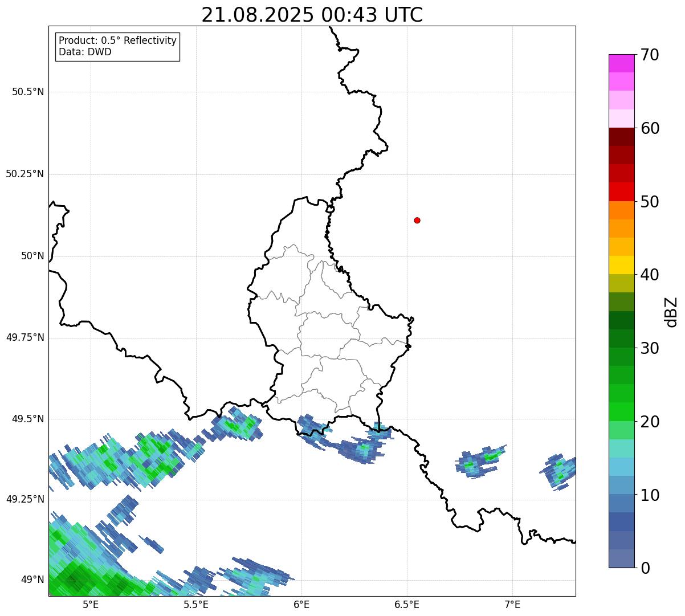Viewport: 685px width, 616px height.
Task: Click the 'dBZ' colorbar label
Action: [x=671, y=312]
